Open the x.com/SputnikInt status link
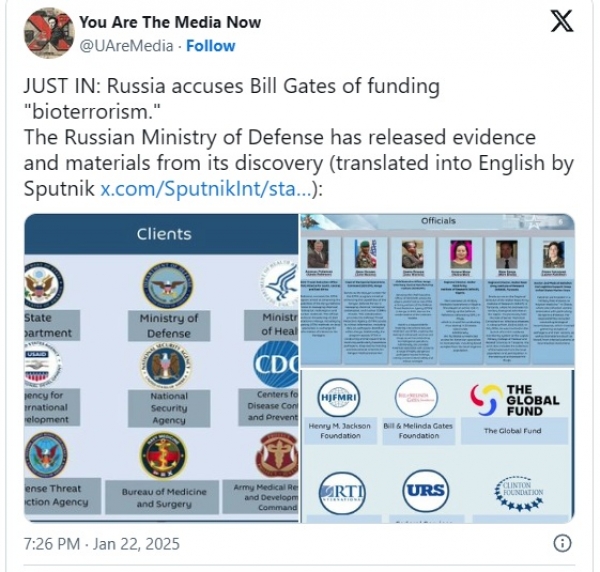 pyautogui.click(x=206, y=189)
